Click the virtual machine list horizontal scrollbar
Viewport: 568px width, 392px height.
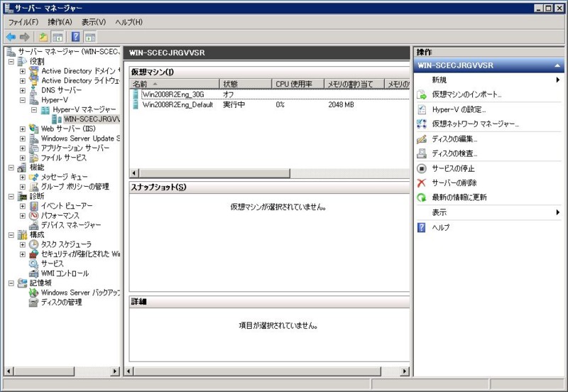click(214, 173)
